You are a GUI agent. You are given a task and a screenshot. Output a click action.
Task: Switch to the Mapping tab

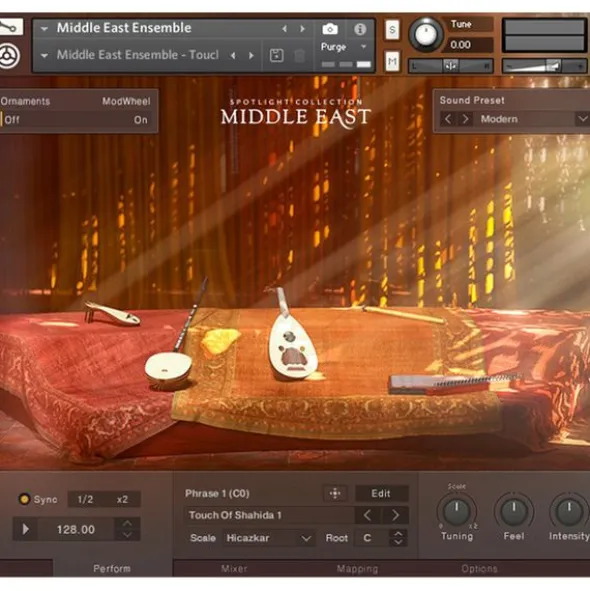click(x=357, y=568)
